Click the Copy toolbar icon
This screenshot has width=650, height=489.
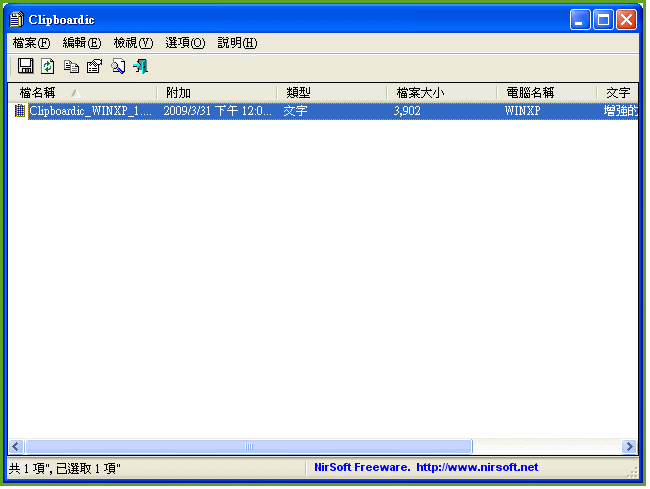(x=71, y=66)
